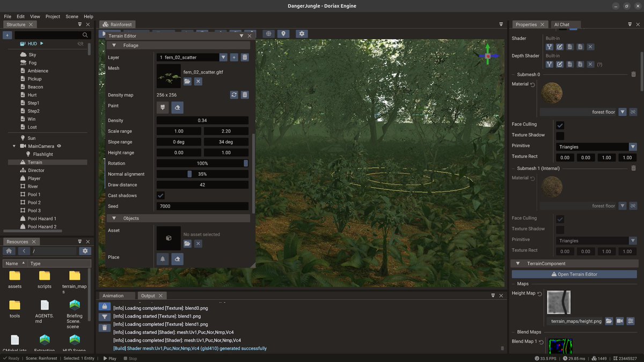Click the globe icon in viewport toolbar
The width and height of the screenshot is (644, 362).
[269, 33]
